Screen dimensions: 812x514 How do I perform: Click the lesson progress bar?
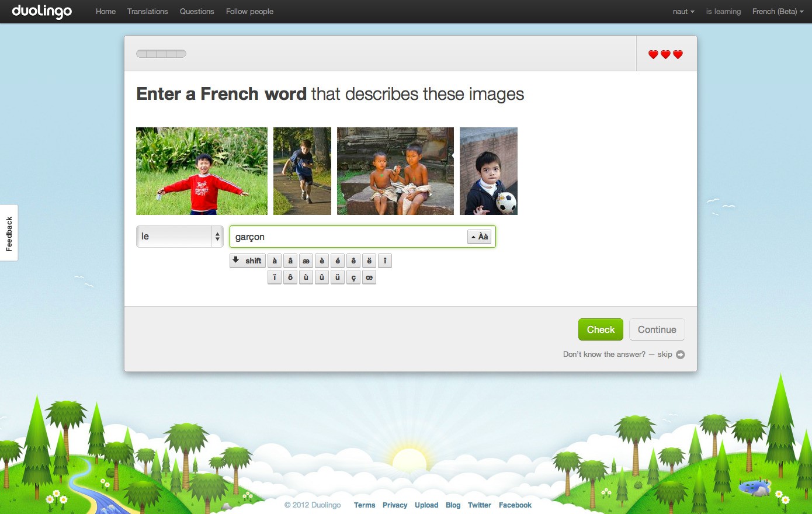161,53
